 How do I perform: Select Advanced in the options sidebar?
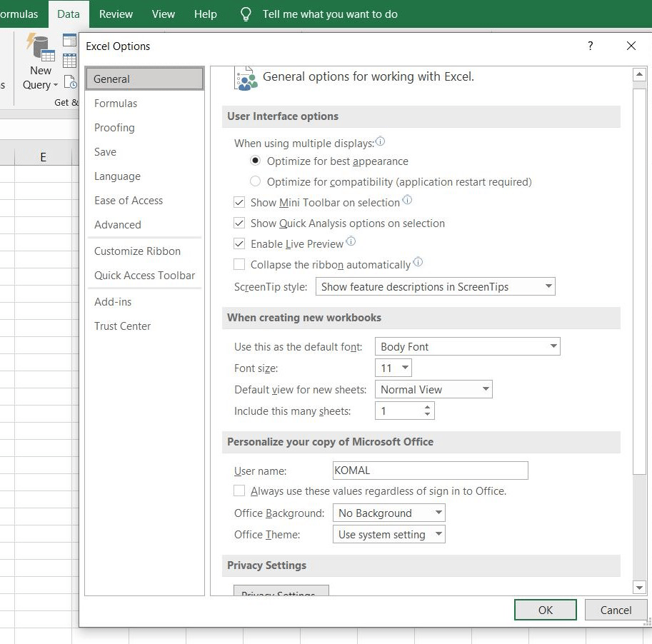click(x=117, y=224)
